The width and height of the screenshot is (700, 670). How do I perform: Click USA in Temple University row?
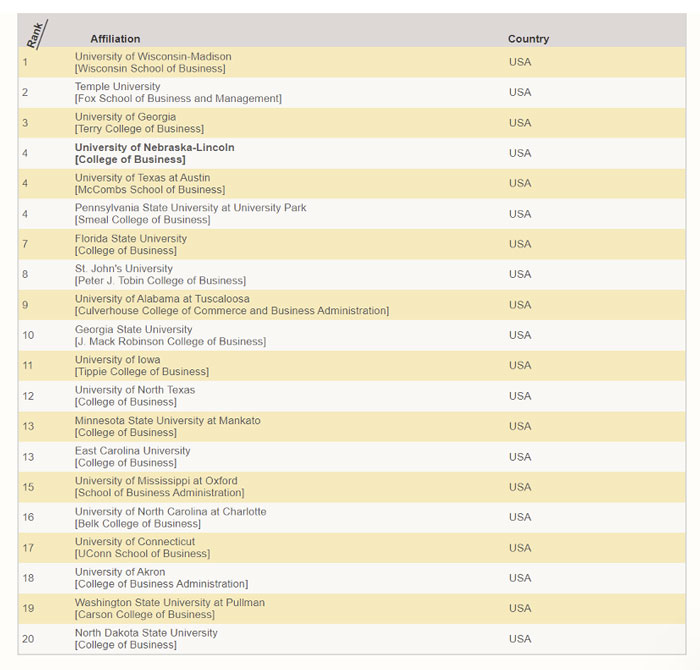520,92
